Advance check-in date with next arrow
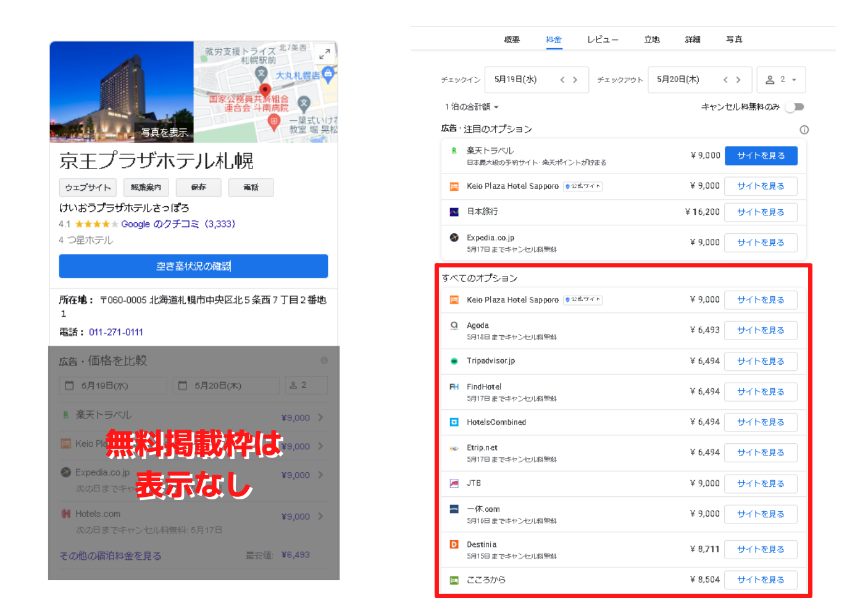 [575, 80]
